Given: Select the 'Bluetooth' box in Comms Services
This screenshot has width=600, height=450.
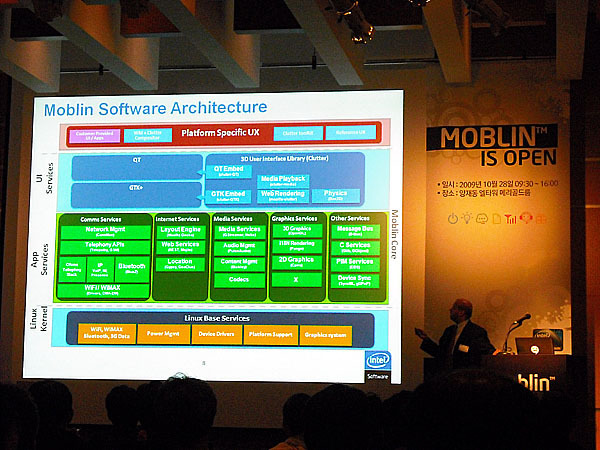Looking at the screenshot, I should (x=132, y=269).
